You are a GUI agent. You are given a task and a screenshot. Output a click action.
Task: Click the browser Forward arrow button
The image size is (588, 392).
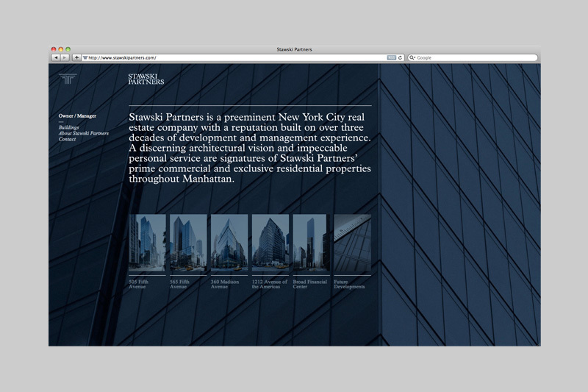point(65,58)
